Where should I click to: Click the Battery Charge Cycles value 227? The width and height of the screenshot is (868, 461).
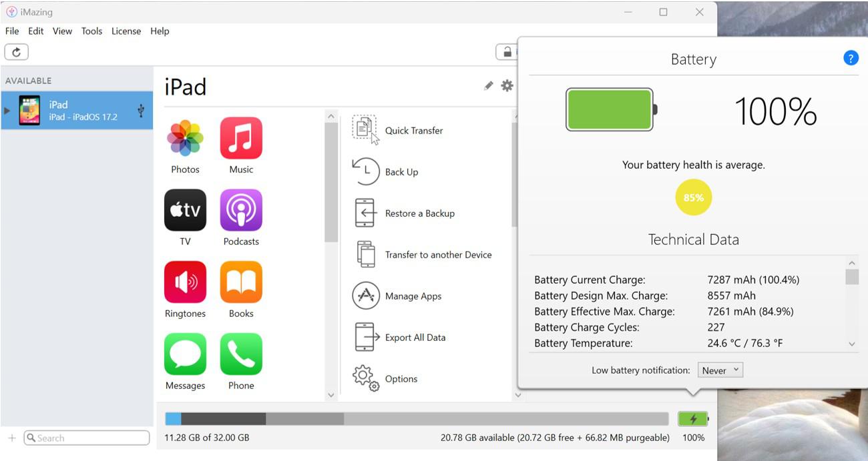[x=716, y=327]
